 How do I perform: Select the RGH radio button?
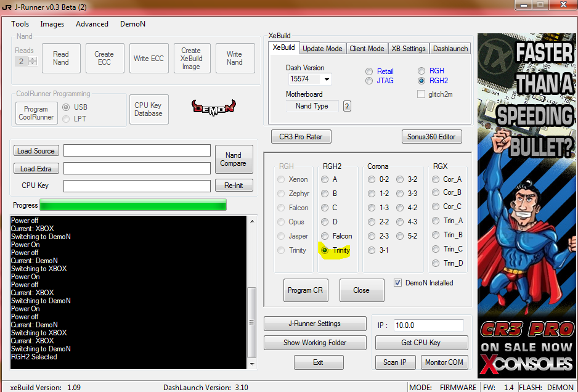click(x=421, y=71)
